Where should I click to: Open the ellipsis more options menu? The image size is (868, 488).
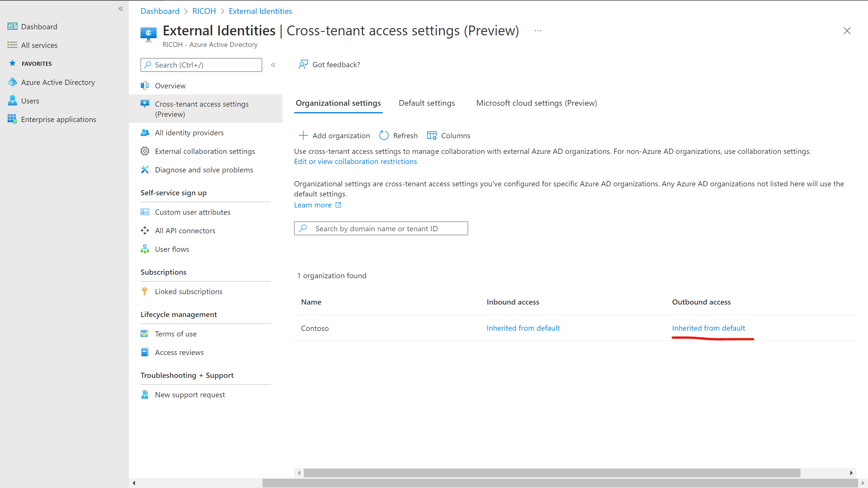(x=538, y=31)
